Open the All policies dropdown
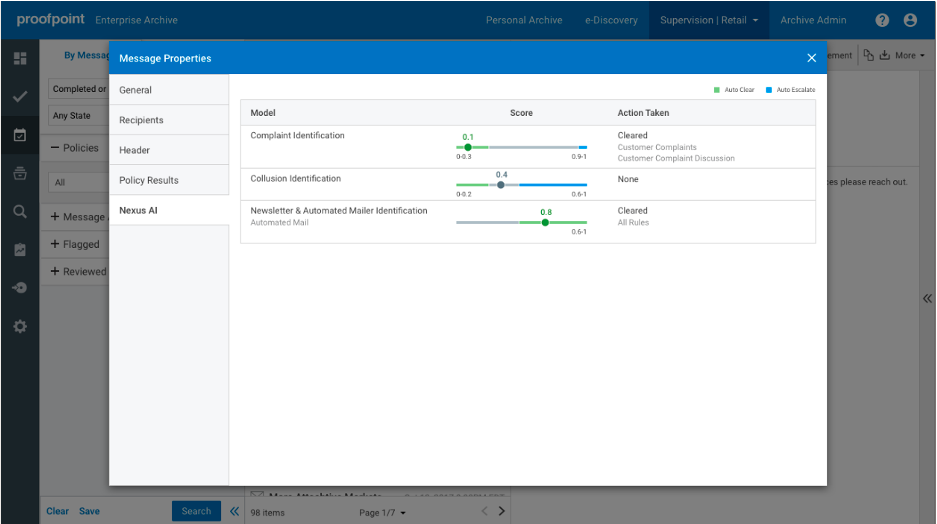 78,182
